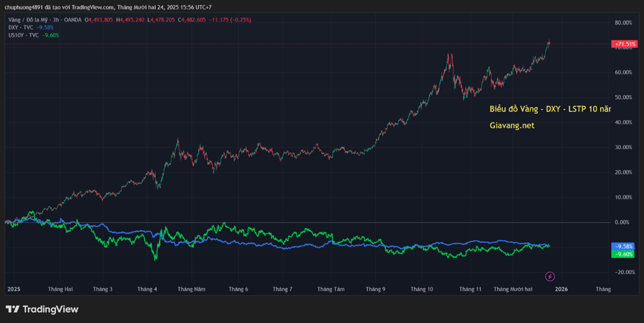
Task: Click the Tháng 4 time axis label
Action: [x=147, y=289]
